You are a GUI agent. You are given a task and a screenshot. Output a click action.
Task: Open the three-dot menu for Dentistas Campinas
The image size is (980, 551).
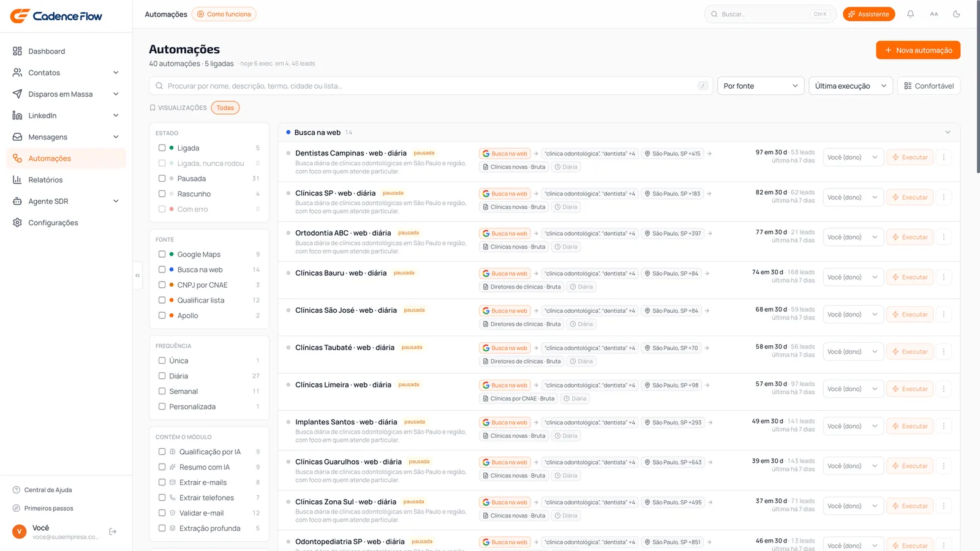(944, 157)
